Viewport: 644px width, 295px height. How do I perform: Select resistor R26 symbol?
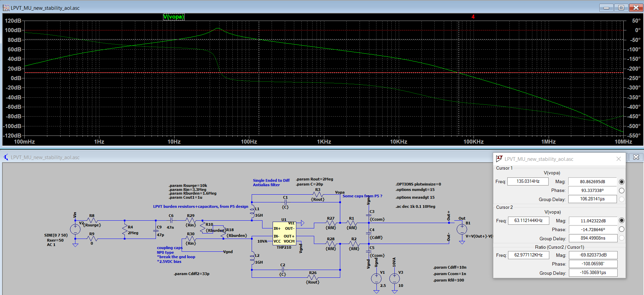[313, 277]
